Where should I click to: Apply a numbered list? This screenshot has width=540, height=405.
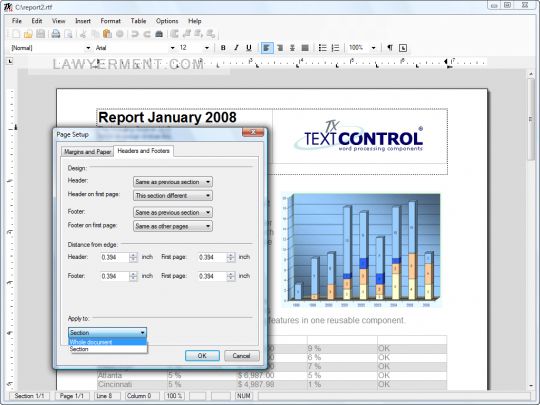[335, 48]
